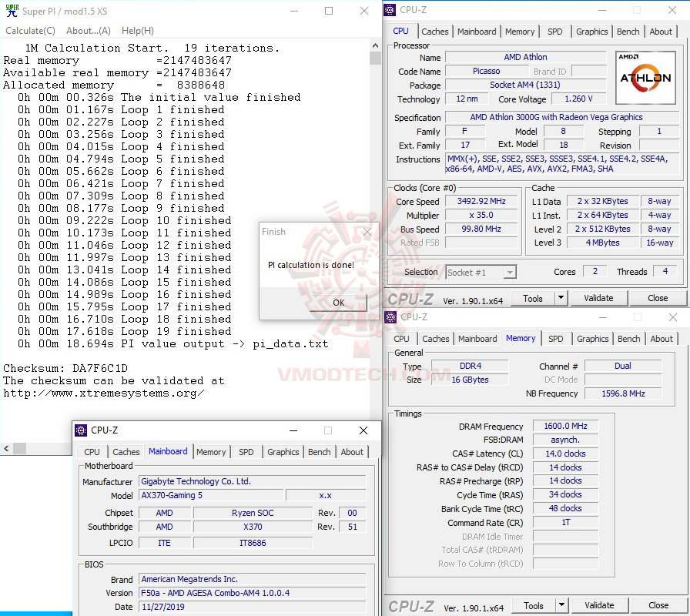Click the Code Name field Picasso
Viewport: 690px width, 616px height.
(486, 72)
